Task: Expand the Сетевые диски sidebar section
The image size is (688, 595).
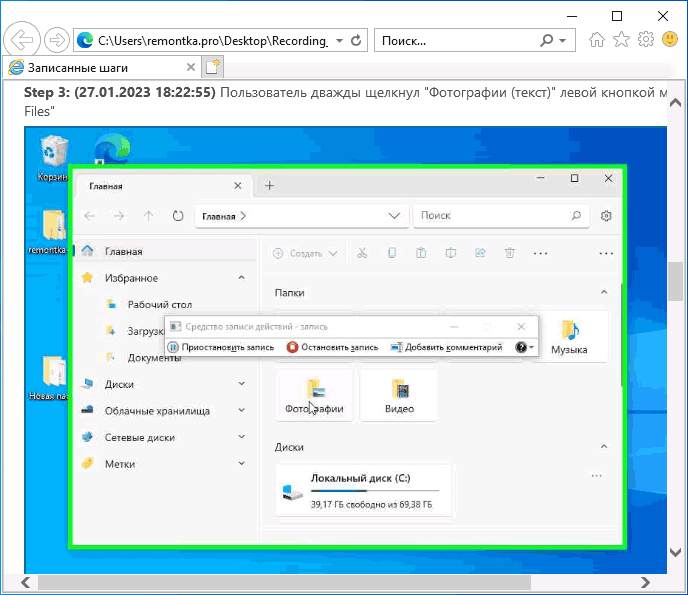Action: [x=241, y=437]
